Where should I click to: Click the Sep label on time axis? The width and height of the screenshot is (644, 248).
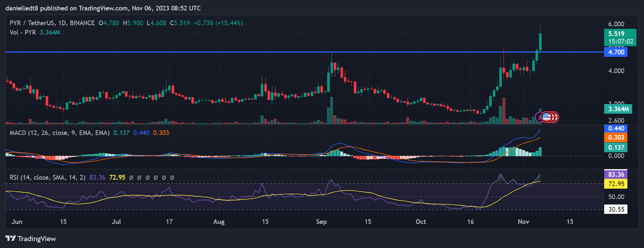(x=322, y=222)
